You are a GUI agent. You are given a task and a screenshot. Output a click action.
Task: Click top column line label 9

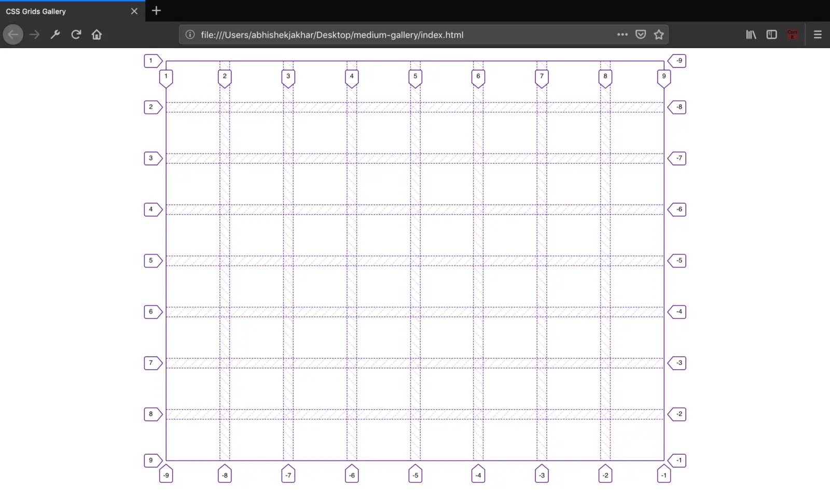point(663,78)
